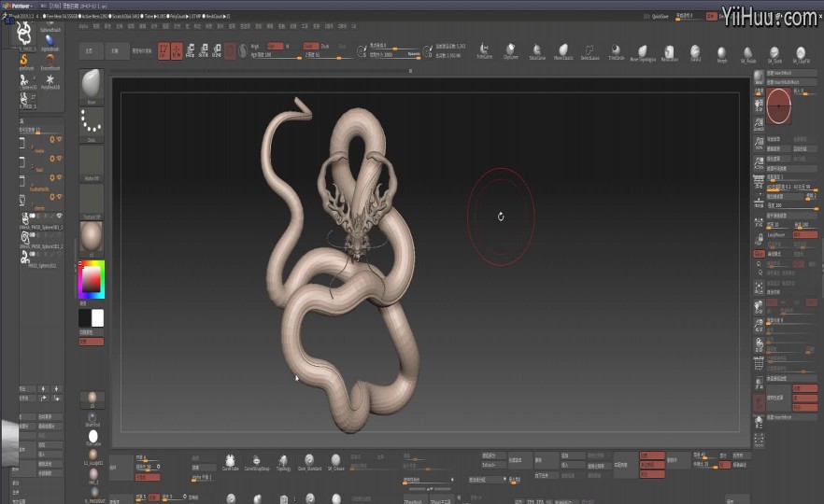Viewport: 824px width, 504px height.
Task: Pick a color in the color square
Action: (91, 279)
